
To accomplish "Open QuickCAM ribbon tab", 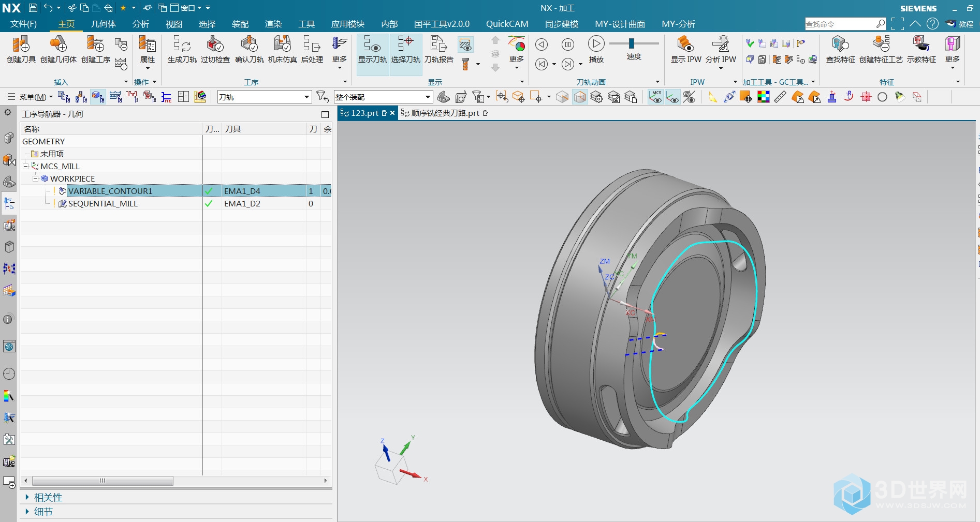I will tap(507, 24).
